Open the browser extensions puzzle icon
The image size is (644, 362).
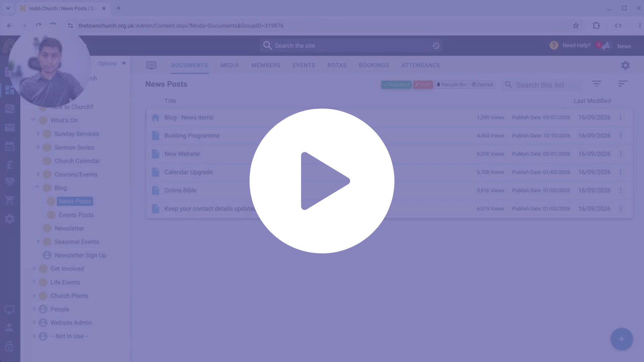[x=596, y=25]
